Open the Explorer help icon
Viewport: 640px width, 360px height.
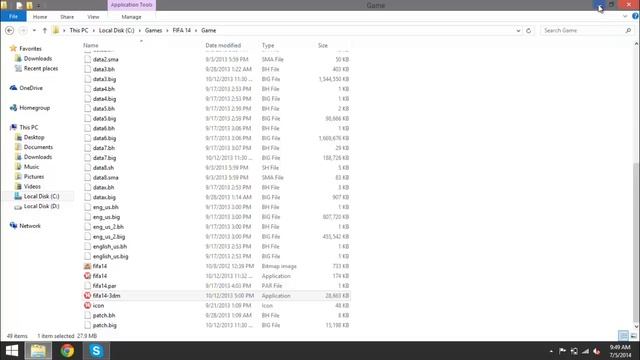click(x=635, y=16)
